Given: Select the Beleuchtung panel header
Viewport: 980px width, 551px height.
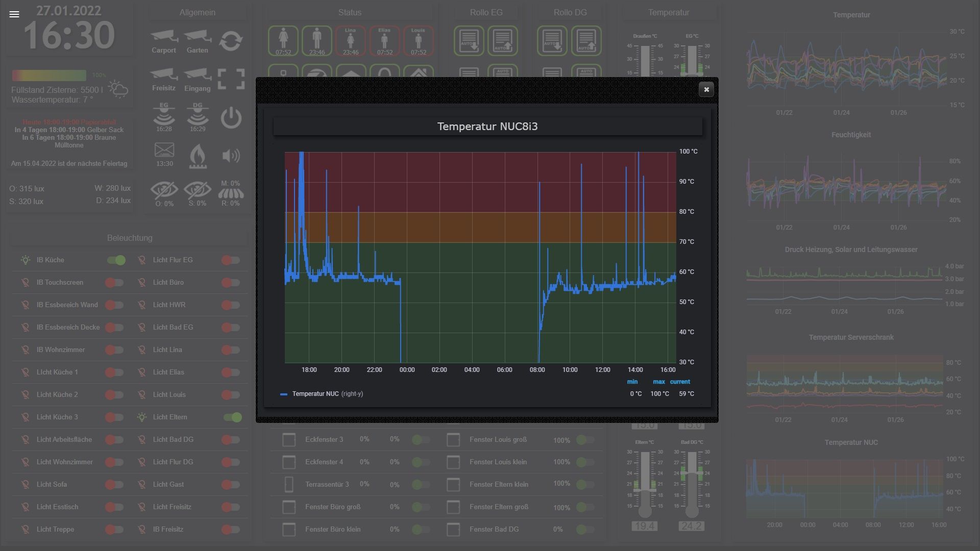Looking at the screenshot, I should pos(130,238).
